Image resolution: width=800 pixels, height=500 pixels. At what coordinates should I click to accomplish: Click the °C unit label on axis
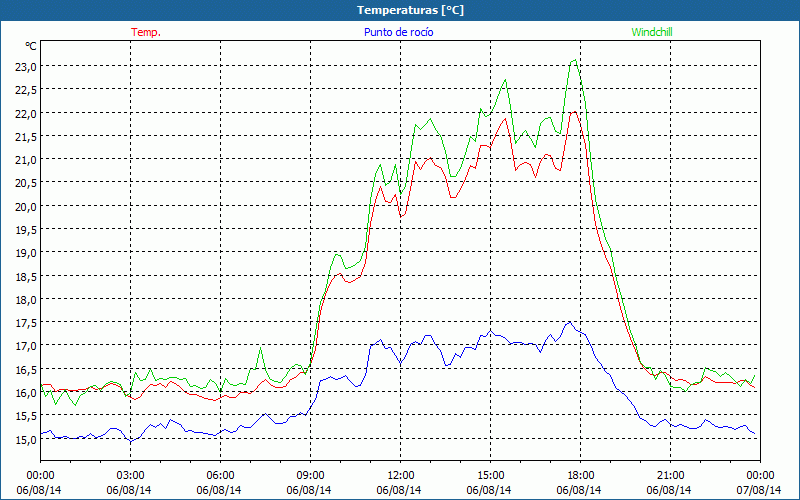(31, 46)
